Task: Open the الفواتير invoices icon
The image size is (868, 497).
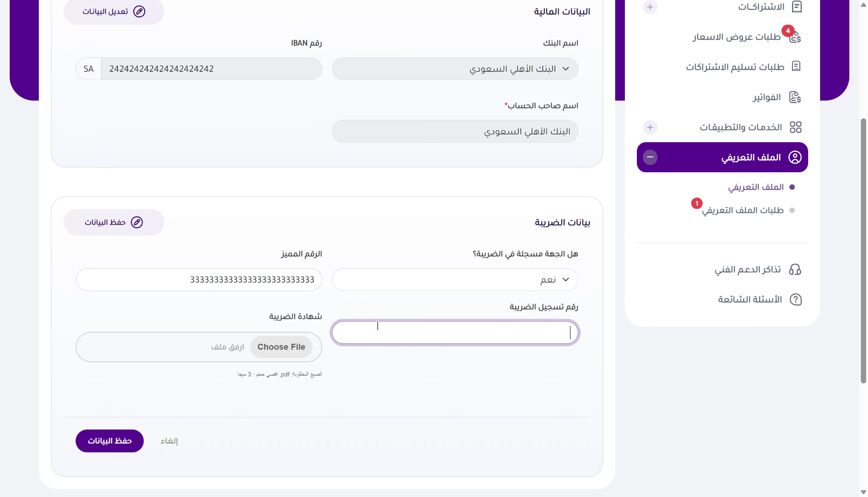Action: tap(795, 97)
